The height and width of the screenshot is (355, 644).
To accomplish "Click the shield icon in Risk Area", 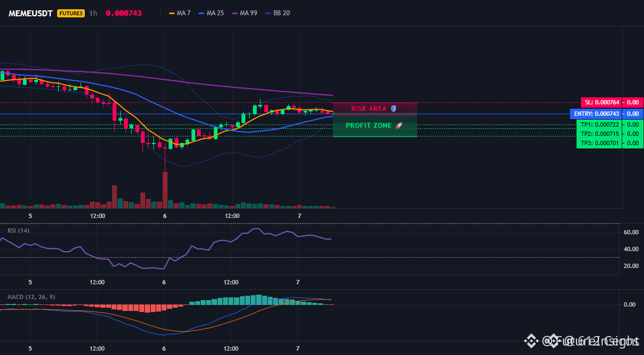I will (x=394, y=109).
